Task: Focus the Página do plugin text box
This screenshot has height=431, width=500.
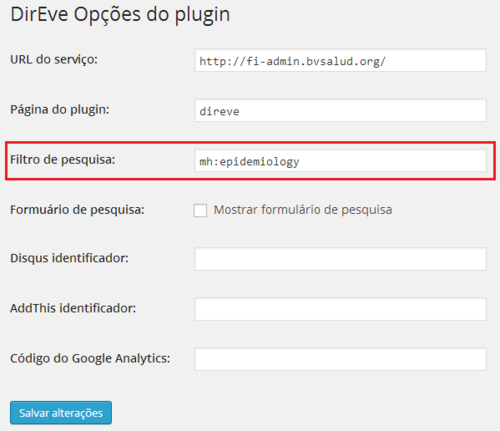Action: tap(340, 110)
